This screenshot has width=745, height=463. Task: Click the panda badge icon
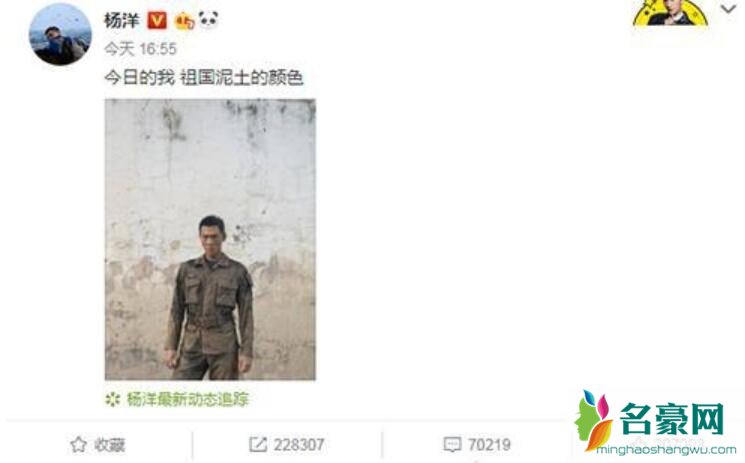point(209,19)
